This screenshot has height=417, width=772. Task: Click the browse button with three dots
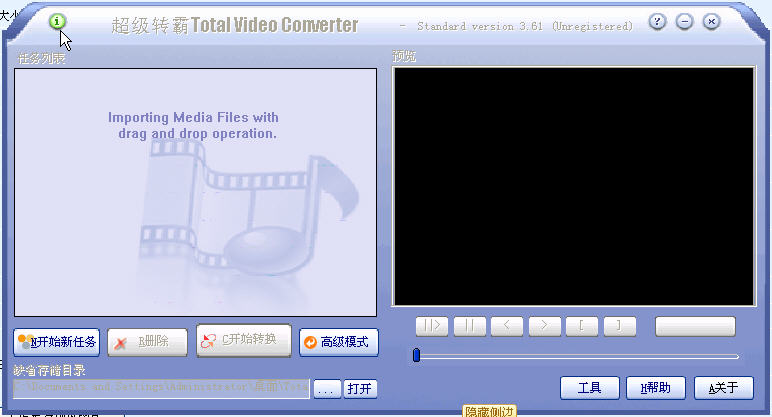pos(326,389)
